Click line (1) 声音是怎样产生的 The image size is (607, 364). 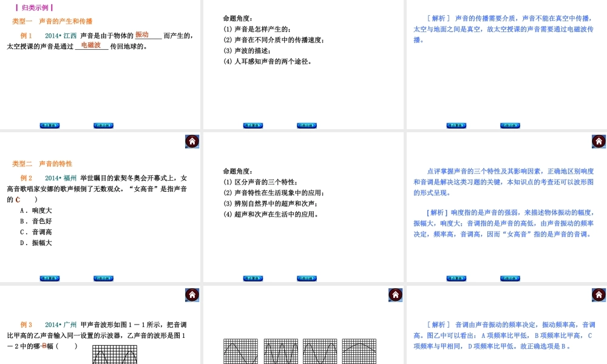click(x=257, y=29)
